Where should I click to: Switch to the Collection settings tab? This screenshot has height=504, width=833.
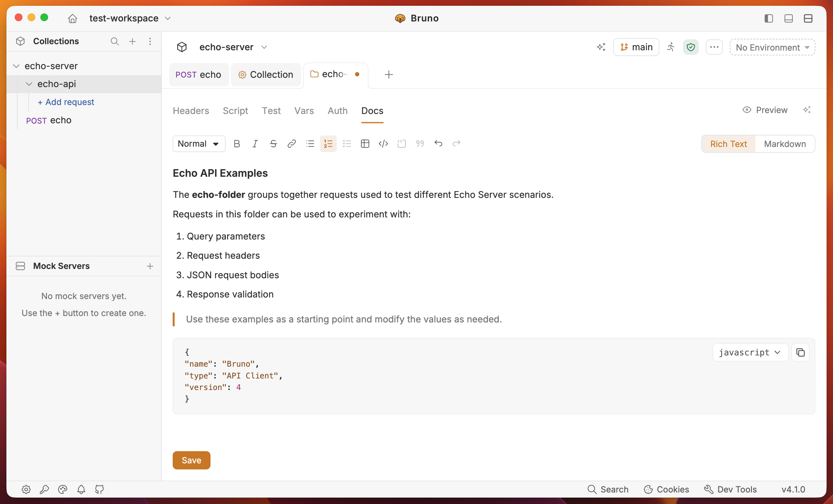(266, 75)
